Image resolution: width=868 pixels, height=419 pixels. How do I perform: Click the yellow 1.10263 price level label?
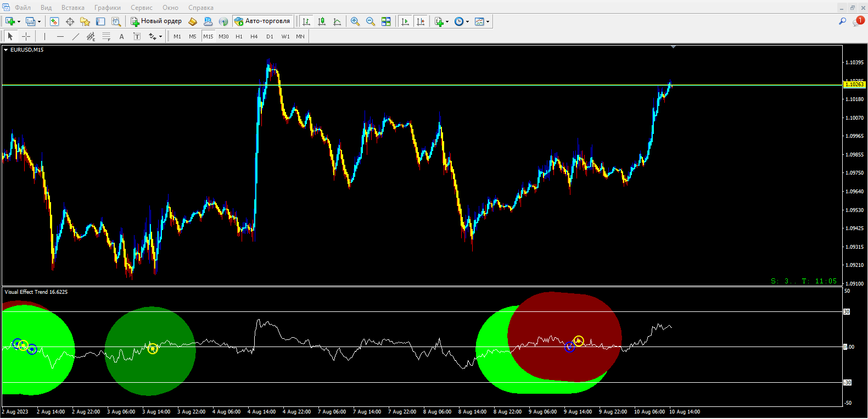[854, 85]
